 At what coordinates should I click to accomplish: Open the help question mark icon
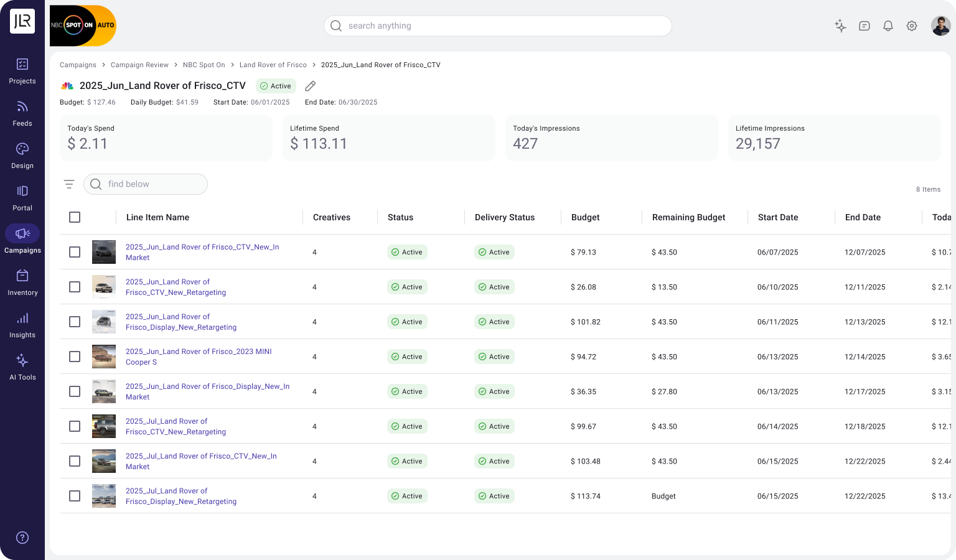click(22, 538)
